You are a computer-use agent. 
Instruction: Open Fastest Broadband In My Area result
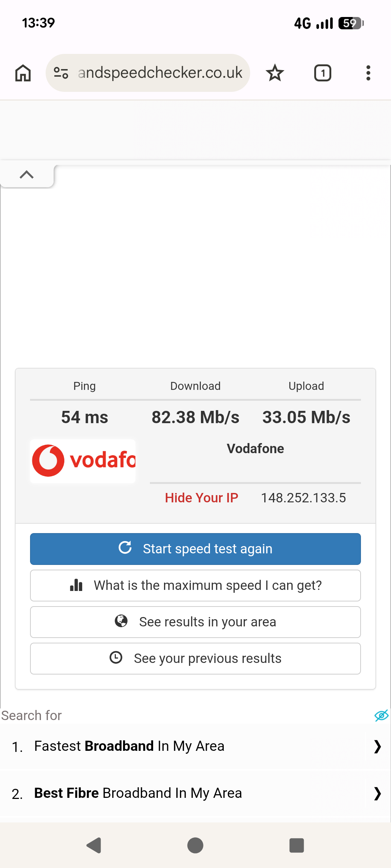click(129, 746)
